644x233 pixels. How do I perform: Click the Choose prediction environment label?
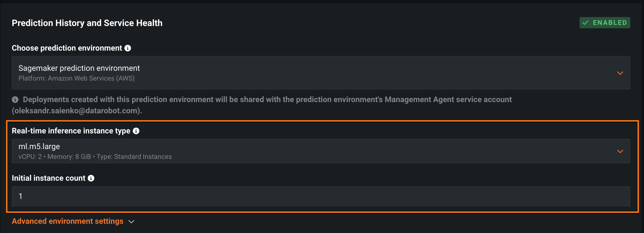[67, 48]
